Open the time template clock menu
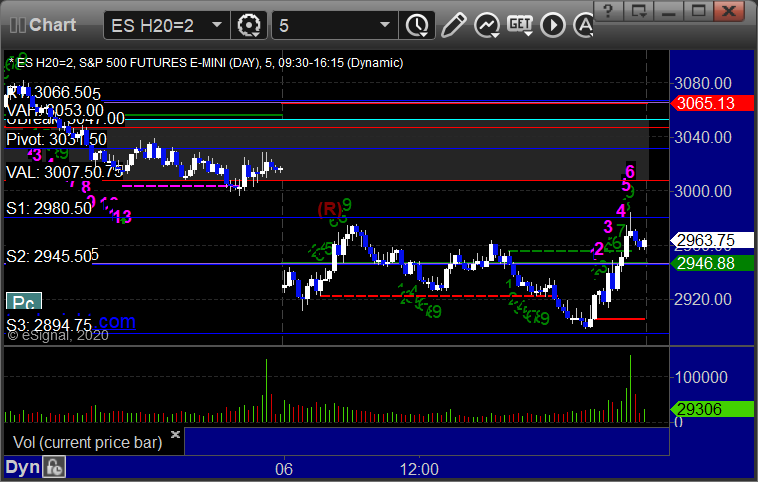The width and height of the screenshot is (758, 482). tap(417, 26)
